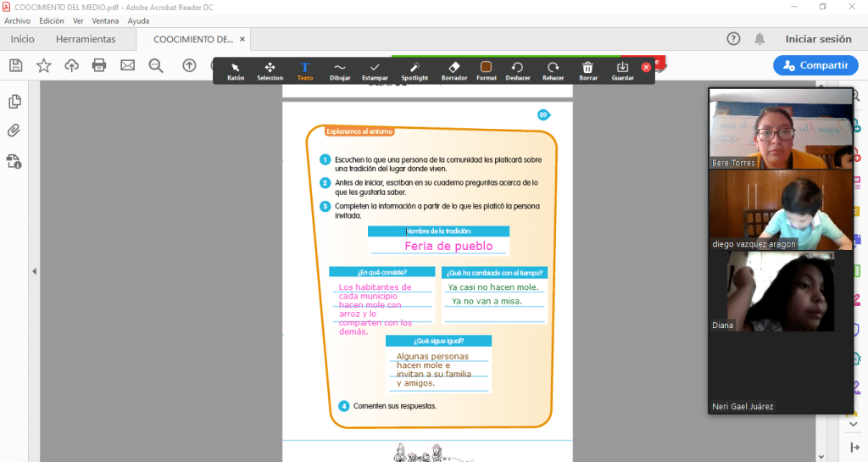
Task: Click the print icon in Acrobat toolbar
Action: pos(99,65)
